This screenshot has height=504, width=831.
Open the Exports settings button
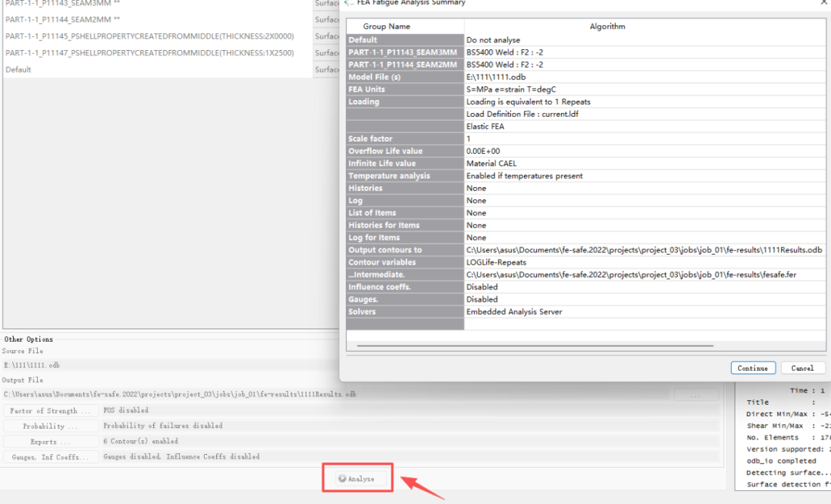coord(50,442)
